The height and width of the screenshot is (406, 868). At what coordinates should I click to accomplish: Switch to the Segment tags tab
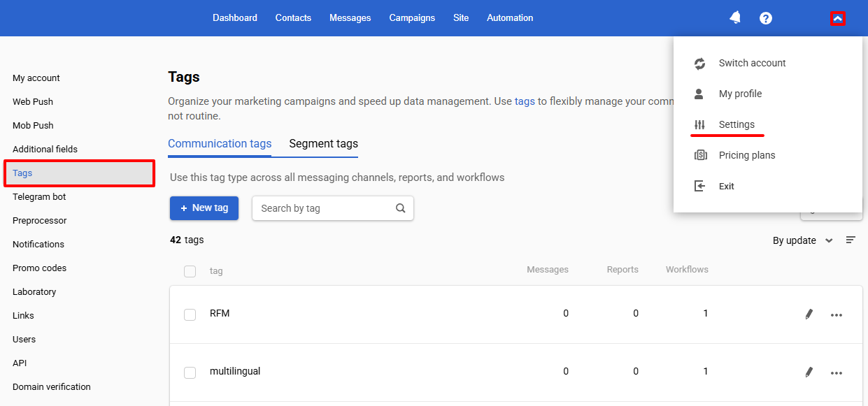click(x=323, y=144)
